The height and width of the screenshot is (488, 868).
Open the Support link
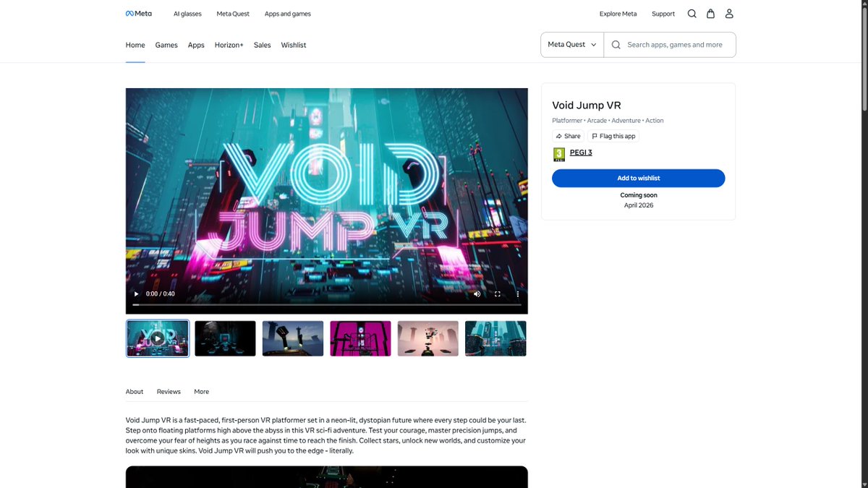coord(663,14)
